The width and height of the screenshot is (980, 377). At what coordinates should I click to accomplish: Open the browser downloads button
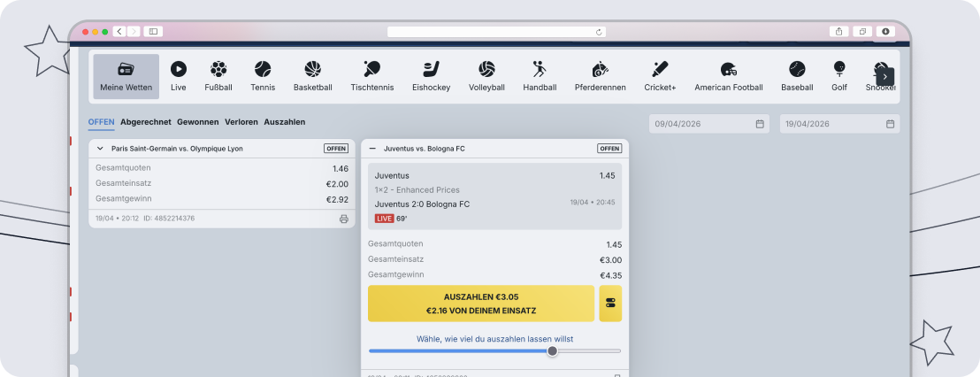[885, 31]
